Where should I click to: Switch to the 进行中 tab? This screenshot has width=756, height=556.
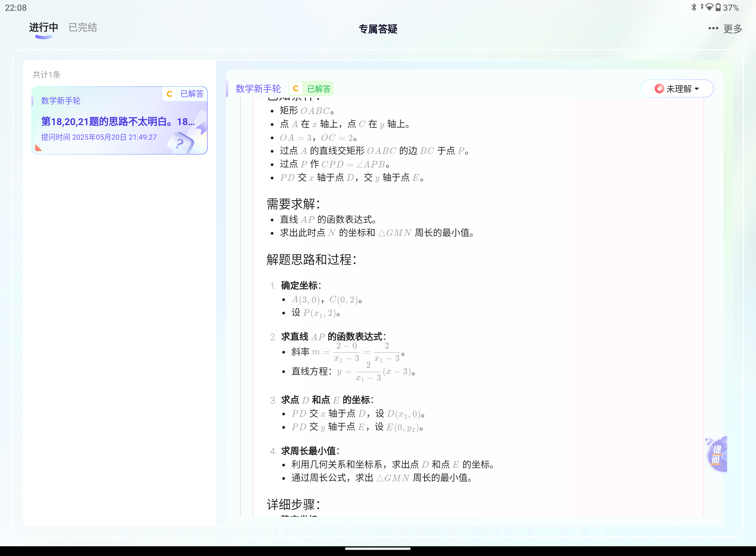click(43, 27)
